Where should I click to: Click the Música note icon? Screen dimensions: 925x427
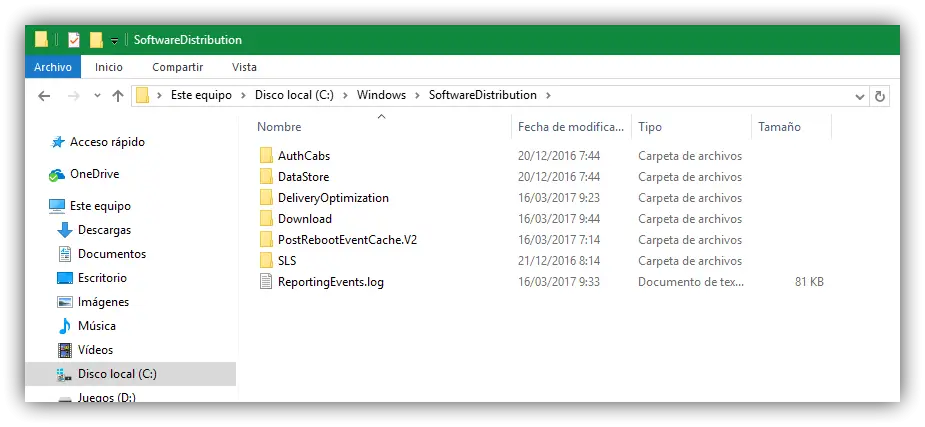click(x=64, y=326)
